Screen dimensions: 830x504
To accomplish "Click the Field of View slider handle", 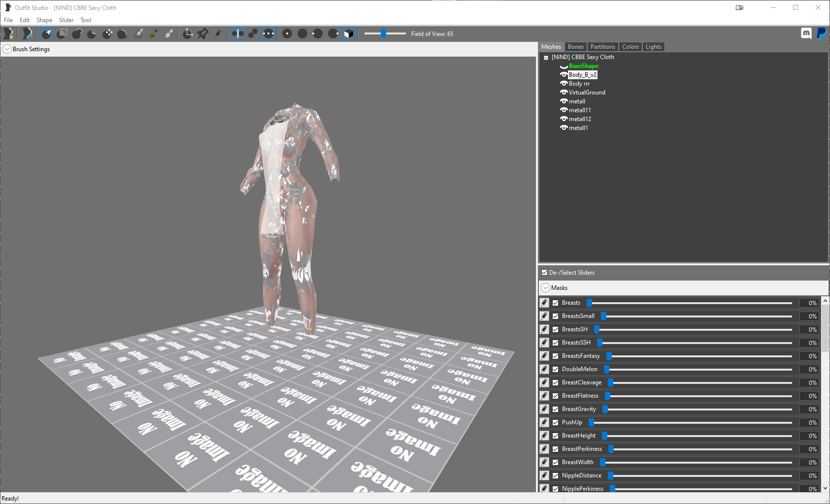I will (x=383, y=33).
